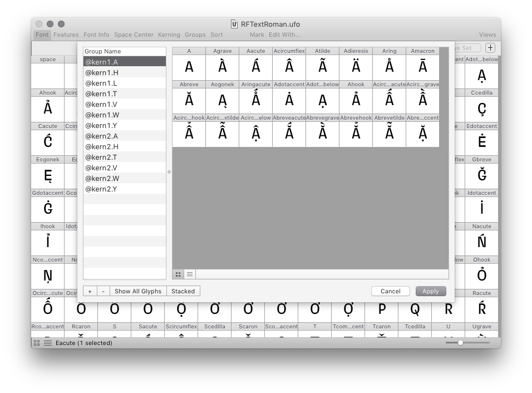Select Gbreve glyph in font window
The image size is (532, 393).
[x=481, y=173]
